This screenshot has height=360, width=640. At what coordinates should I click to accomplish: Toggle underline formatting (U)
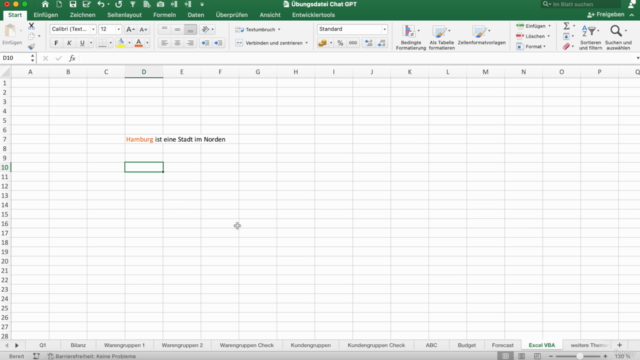point(82,43)
